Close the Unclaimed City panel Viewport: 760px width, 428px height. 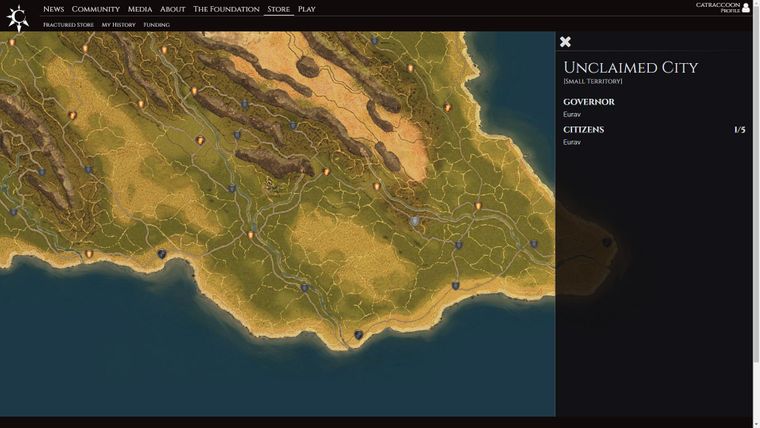(x=565, y=42)
